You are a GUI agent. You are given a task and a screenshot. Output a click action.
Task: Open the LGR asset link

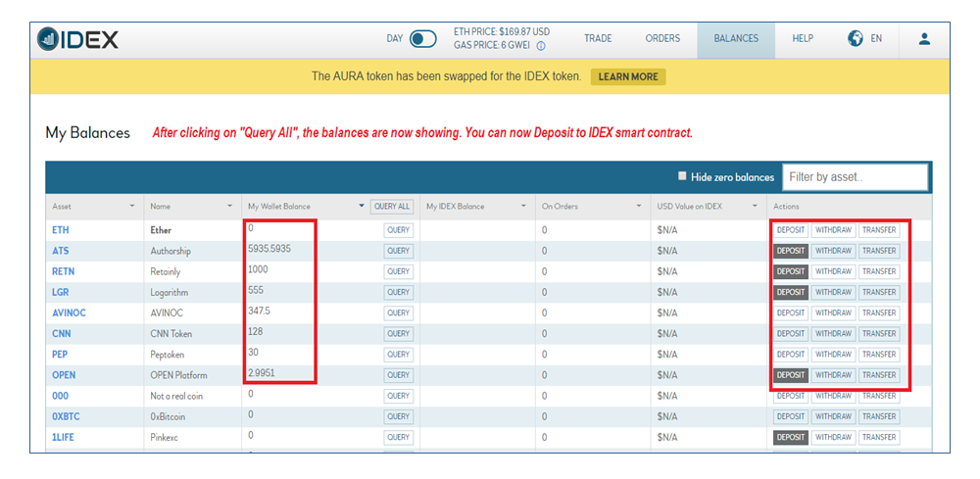(x=61, y=292)
